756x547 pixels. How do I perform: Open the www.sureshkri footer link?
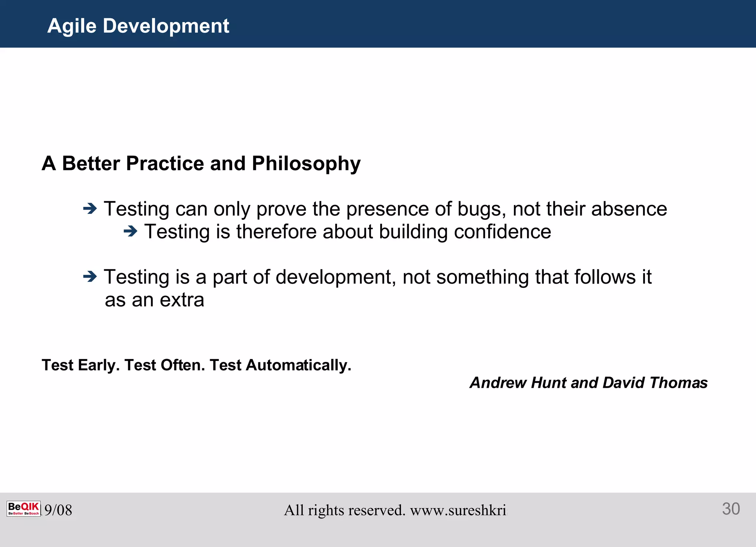pyautogui.click(x=458, y=510)
